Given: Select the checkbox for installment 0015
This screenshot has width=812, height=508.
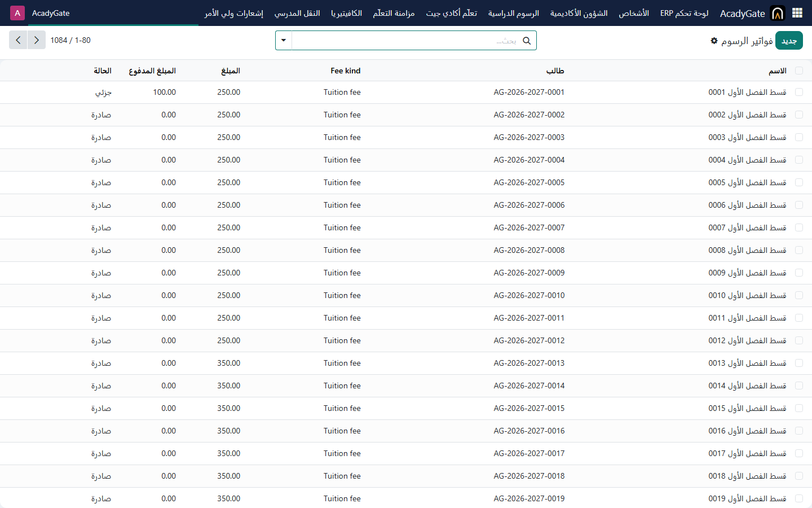Looking at the screenshot, I should point(798,408).
